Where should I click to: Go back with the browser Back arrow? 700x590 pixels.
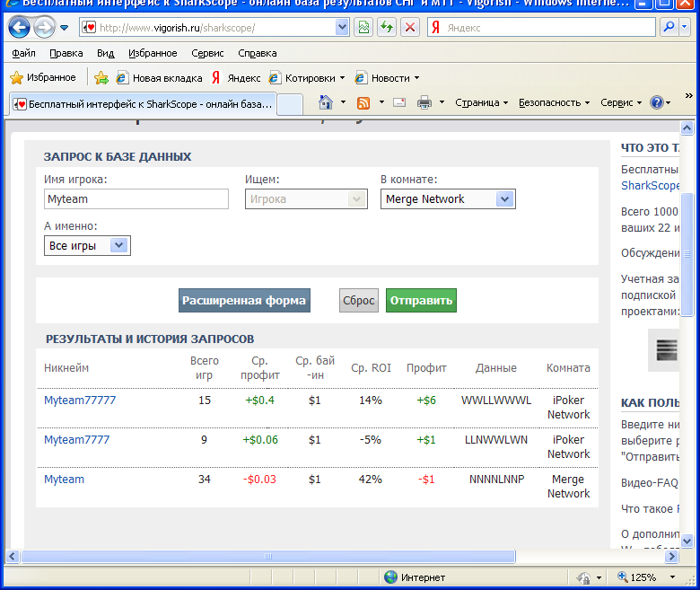click(19, 28)
